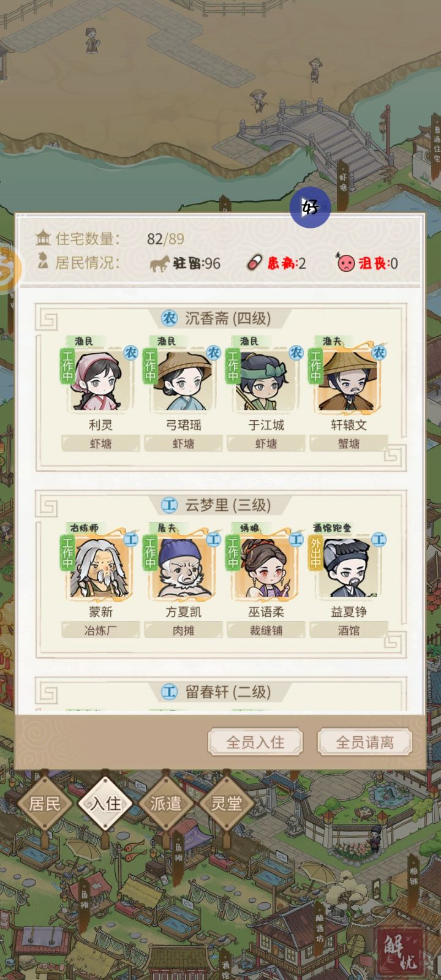
Task: Tap 益夏铮's 酒馆 workplace label
Action: (x=349, y=630)
